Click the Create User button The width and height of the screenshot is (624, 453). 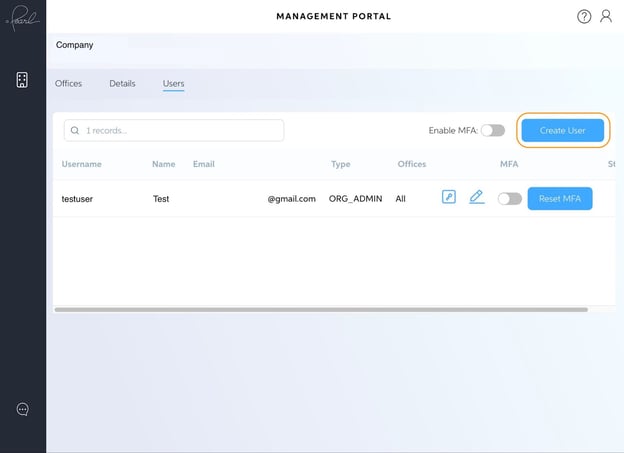click(563, 130)
